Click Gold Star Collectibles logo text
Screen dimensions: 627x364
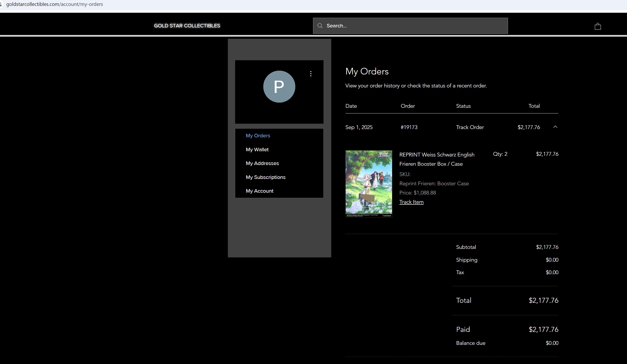(187, 26)
